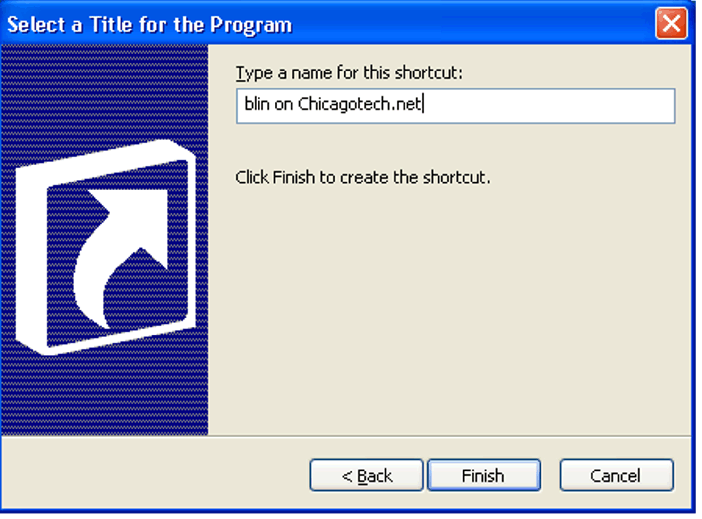This screenshot has height=519, width=702.
Task: Click the 'Select a Title for the Program' title bar
Action: click(150, 25)
